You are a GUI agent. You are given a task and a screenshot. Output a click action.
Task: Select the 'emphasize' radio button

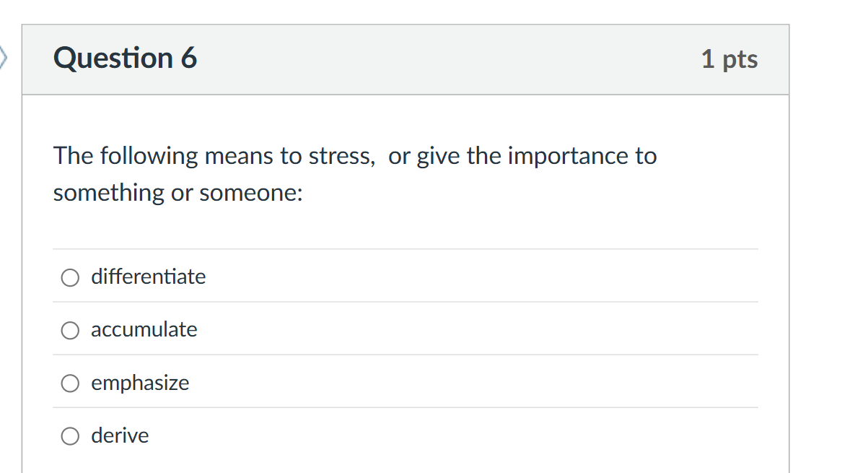tap(69, 383)
